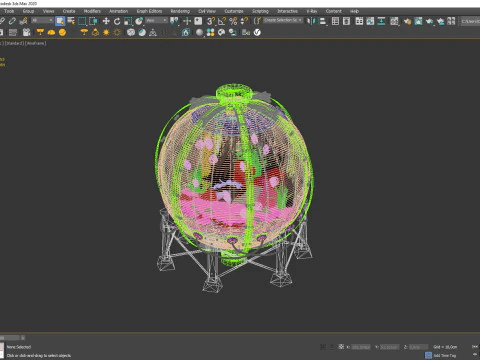Toggle the Scene Explorer
Image resolution: width=480 pixels, height=360 pixels.
click(335, 21)
